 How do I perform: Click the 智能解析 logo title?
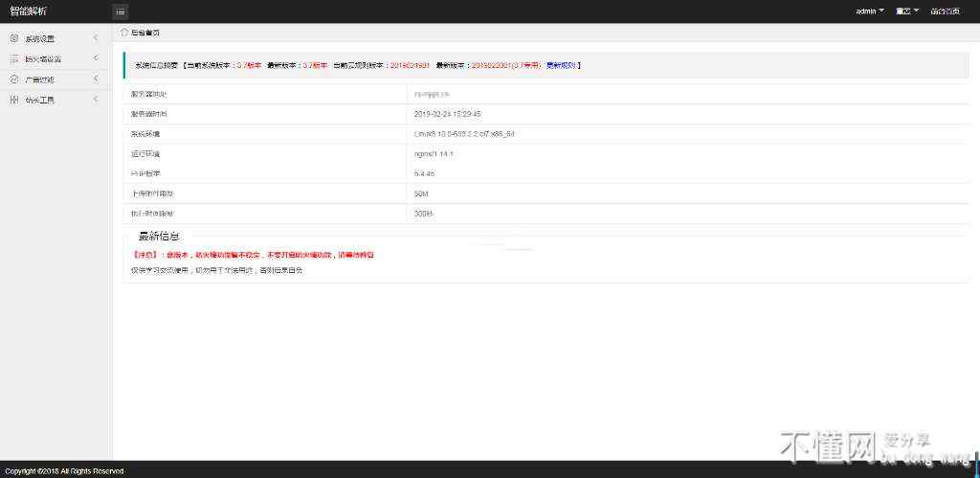tap(28, 11)
